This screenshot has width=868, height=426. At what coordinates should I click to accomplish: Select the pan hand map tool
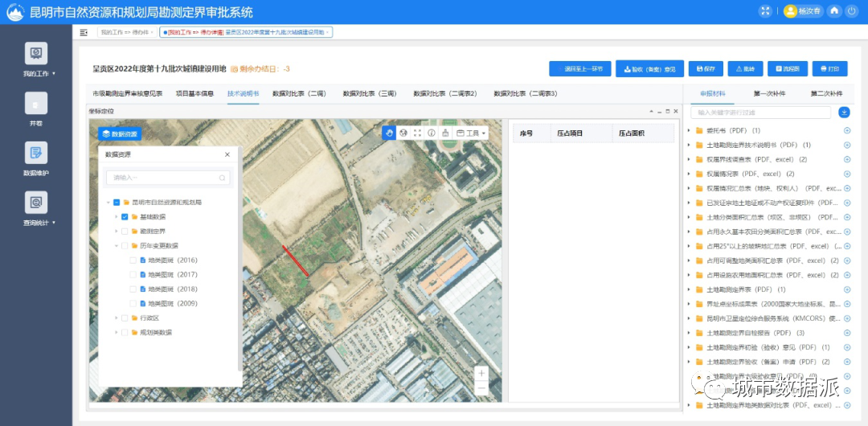[x=389, y=133]
